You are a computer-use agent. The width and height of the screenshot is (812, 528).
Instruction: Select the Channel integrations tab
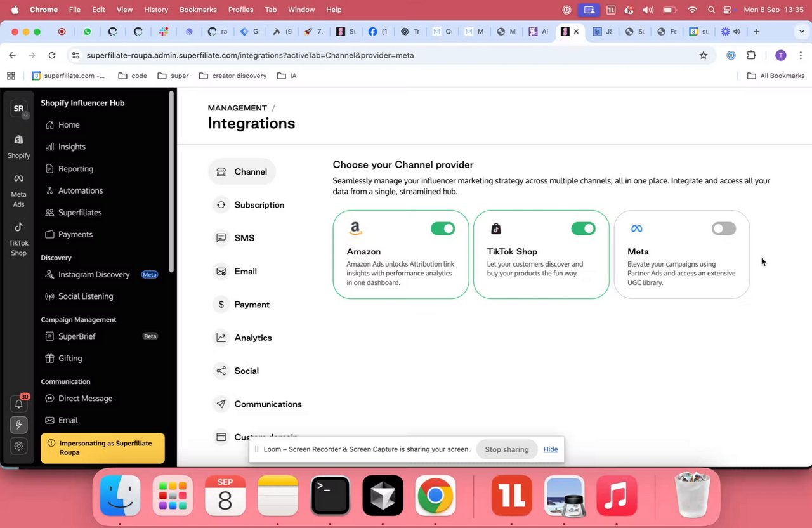[x=242, y=171]
